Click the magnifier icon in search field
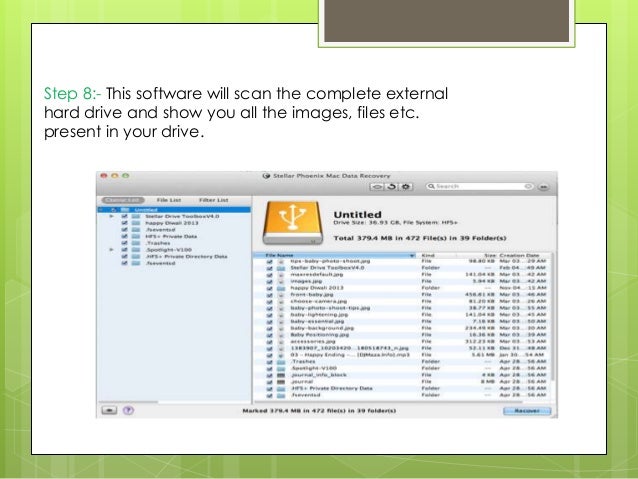Viewport: 638px width, 479px height. pos(431,186)
